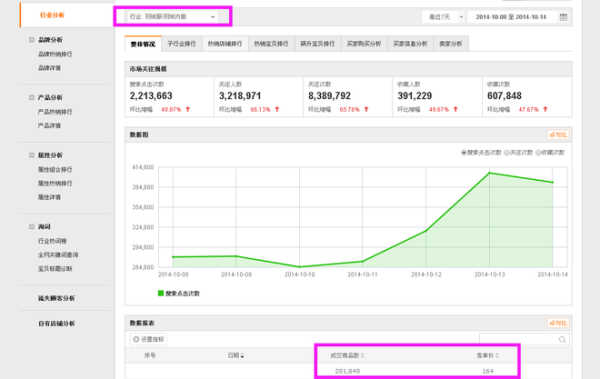Select the 收藏次数 radio button

538,153
